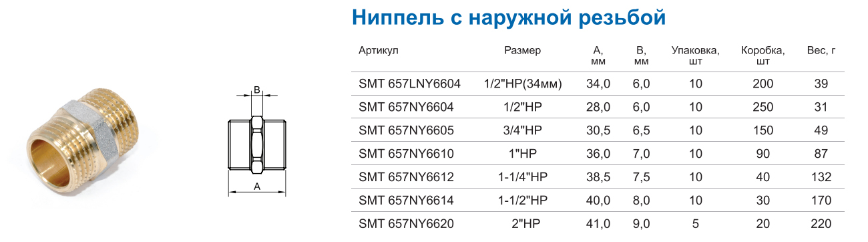Screen dimensions: 868x242
Task: Select article SMT 657NY6604
Action: (406, 107)
